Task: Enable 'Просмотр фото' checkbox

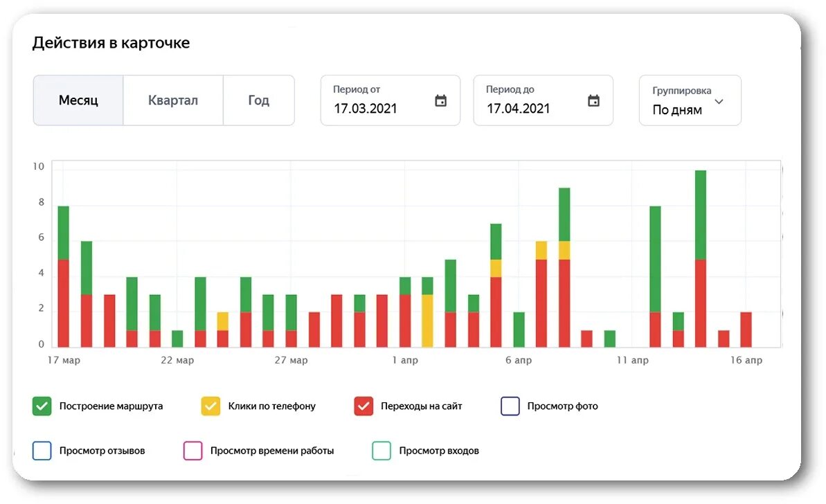Action: coord(510,406)
